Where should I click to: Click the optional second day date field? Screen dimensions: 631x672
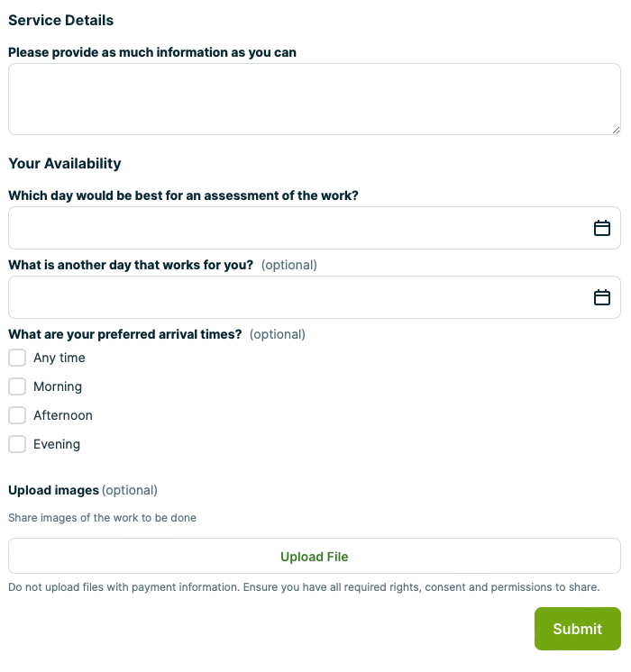point(297,297)
